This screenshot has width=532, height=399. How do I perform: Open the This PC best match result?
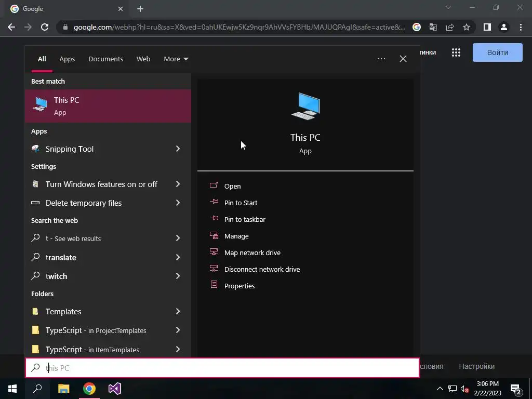pos(108,106)
